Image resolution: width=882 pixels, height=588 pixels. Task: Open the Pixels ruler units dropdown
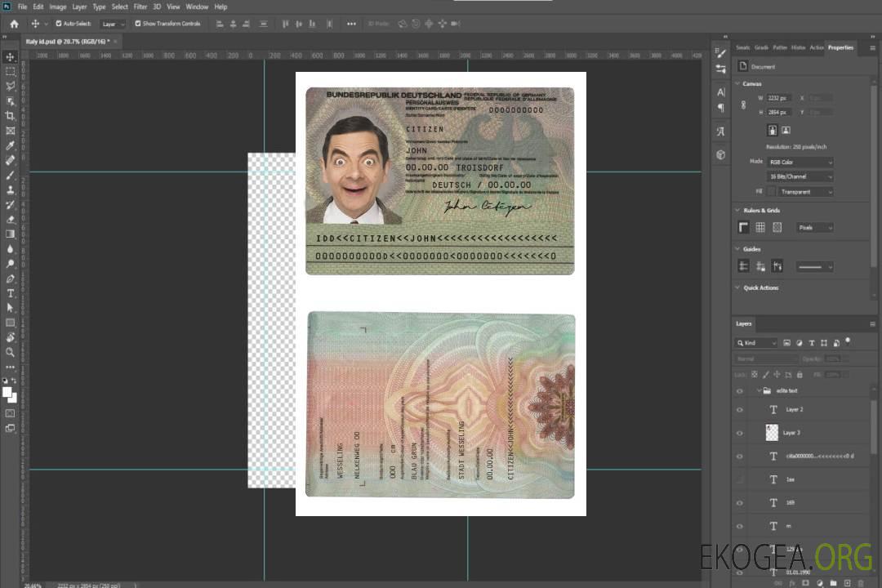coord(815,227)
